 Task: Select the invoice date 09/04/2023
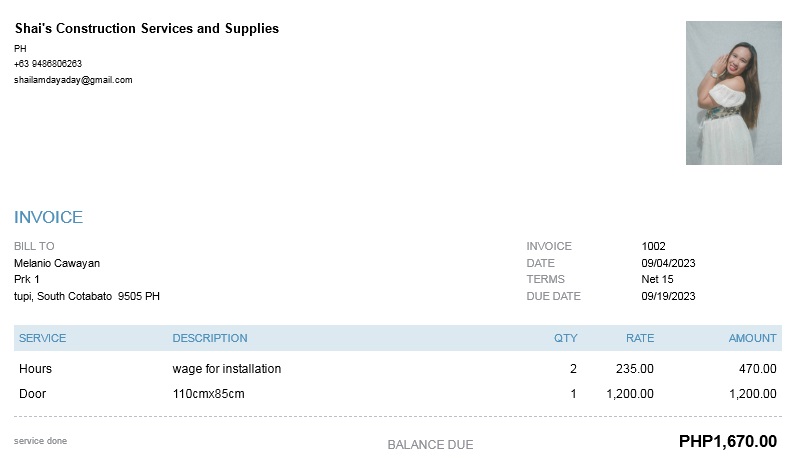668,263
